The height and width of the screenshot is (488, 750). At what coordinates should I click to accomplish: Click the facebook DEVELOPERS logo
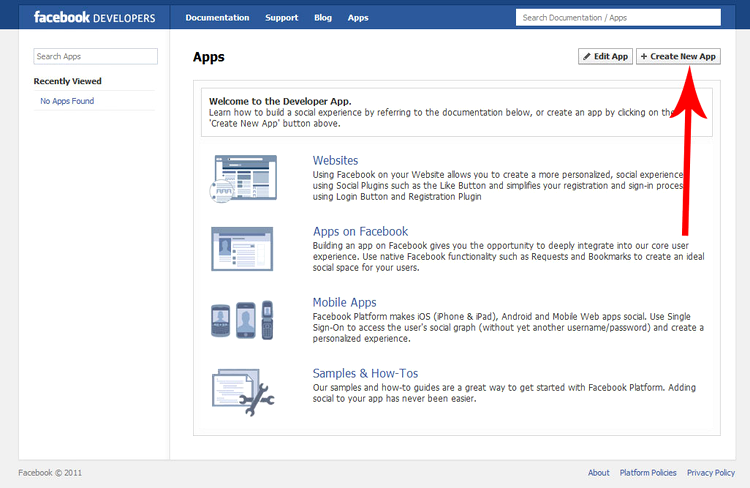point(94,18)
